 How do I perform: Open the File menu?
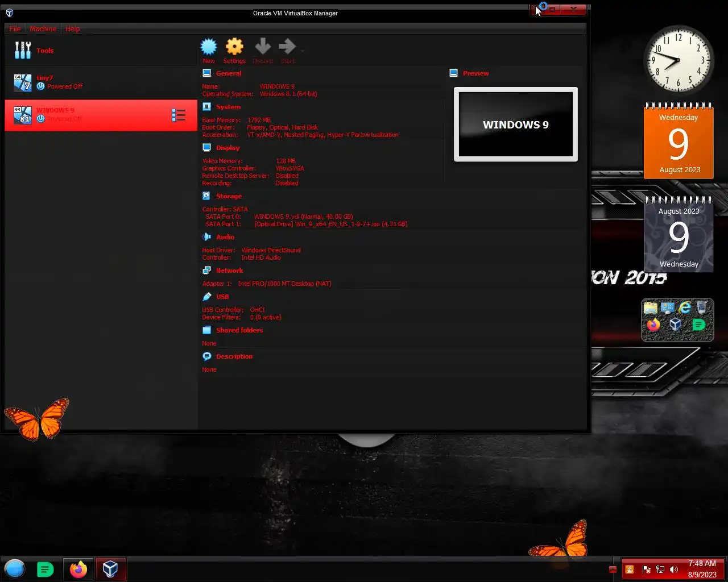15,28
